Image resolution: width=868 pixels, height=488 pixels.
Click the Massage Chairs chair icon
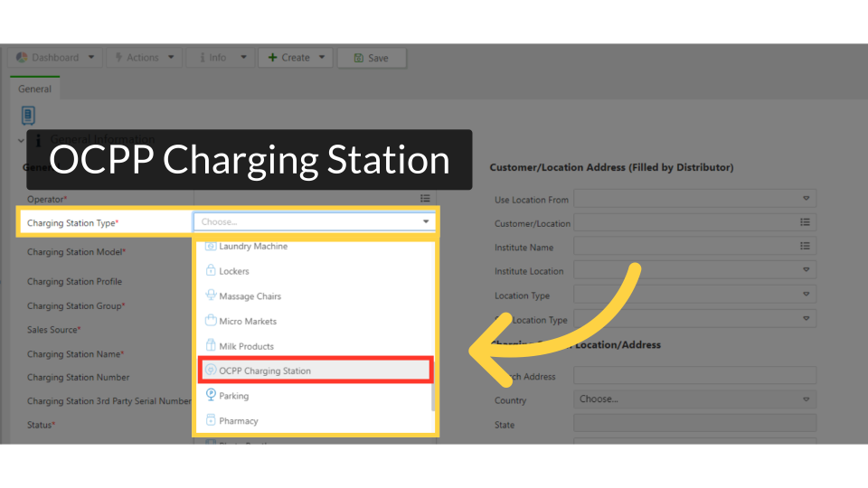pos(211,295)
